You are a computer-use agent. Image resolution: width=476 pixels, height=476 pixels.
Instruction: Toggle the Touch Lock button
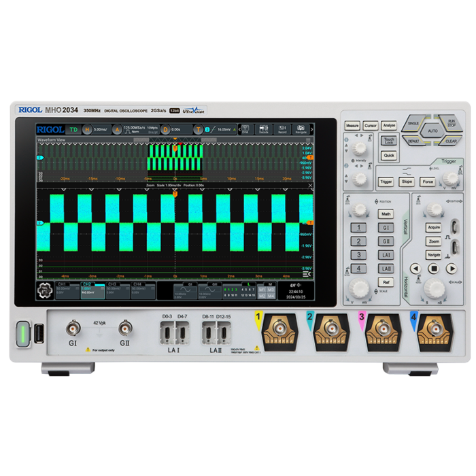[x=389, y=141]
